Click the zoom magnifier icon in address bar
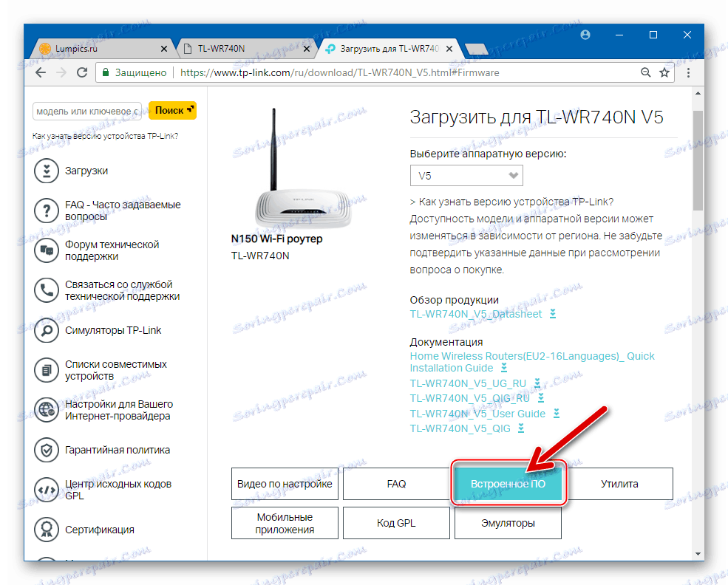This screenshot has width=728, height=585. 645,72
